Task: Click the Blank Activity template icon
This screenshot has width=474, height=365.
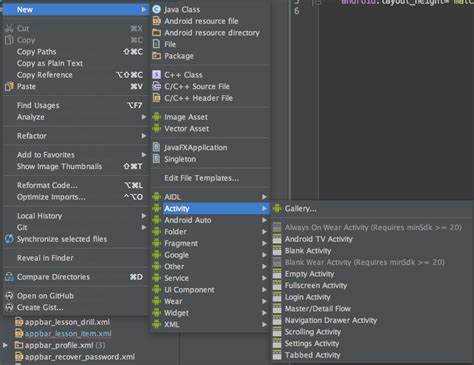Action: click(x=277, y=251)
